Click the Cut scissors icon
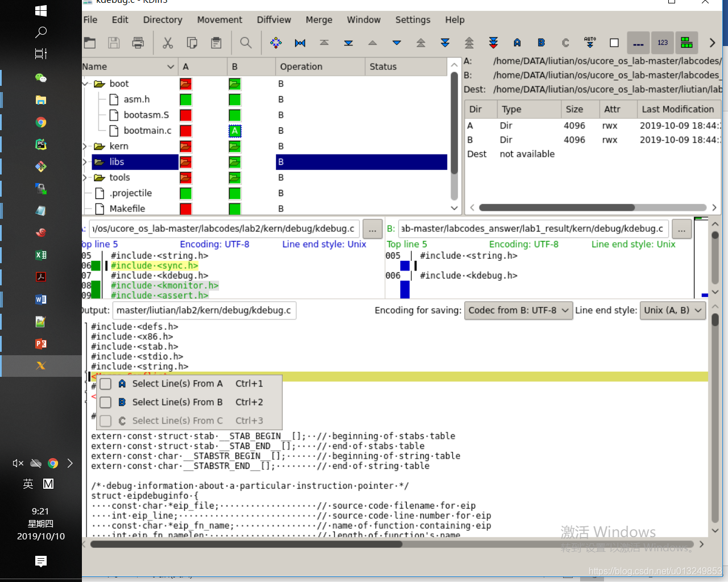 168,43
